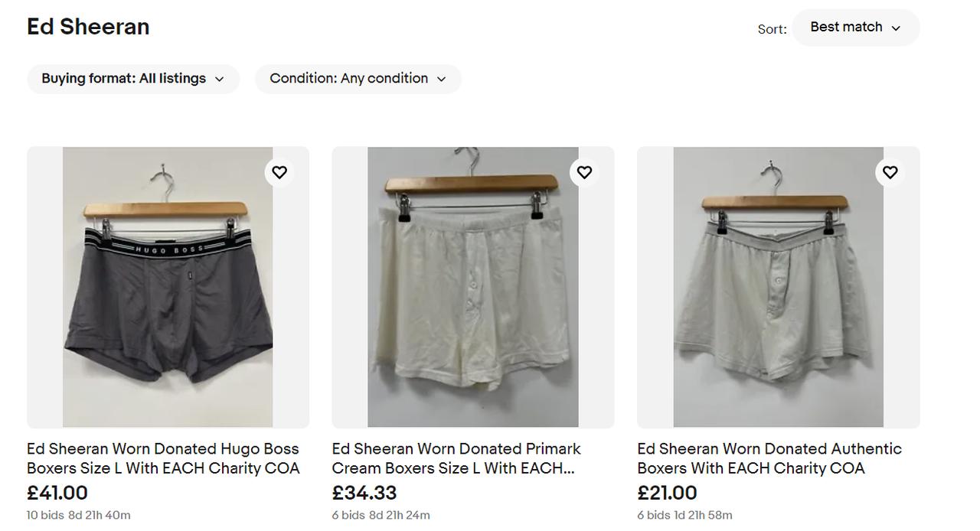View the Authentic Boxers listing image

tap(778, 287)
